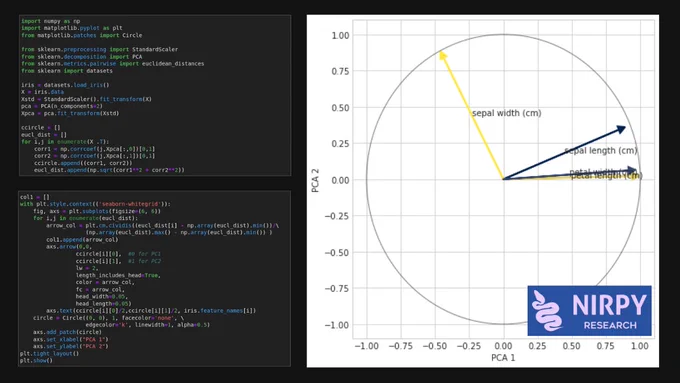Click the y-axis tick label 0.75
This screenshot has height=383, width=680.
point(340,72)
